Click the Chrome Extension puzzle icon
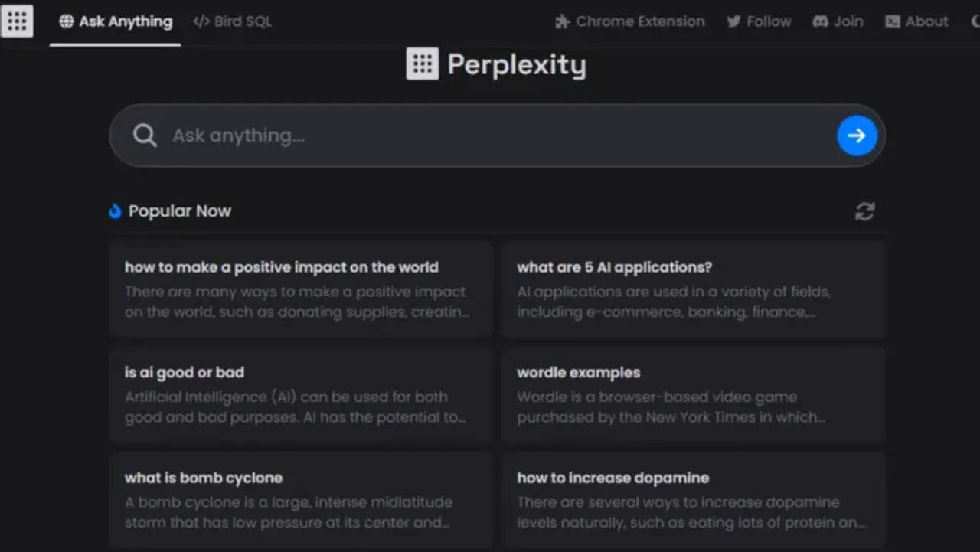 coord(563,21)
